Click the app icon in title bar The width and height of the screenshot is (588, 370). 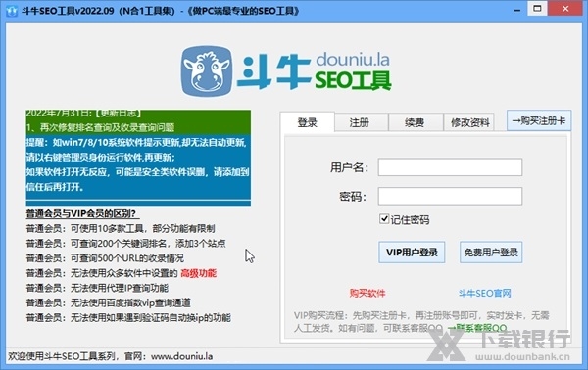point(12,11)
